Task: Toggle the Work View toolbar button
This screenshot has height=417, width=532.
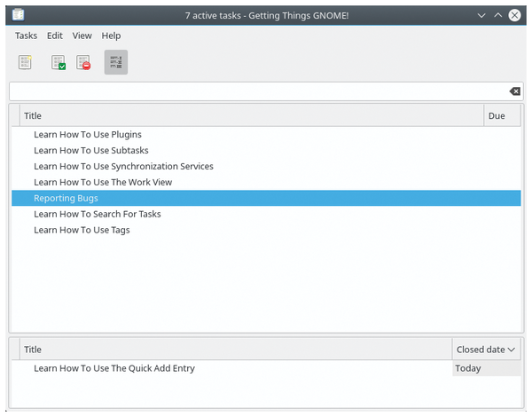Action: [116, 62]
